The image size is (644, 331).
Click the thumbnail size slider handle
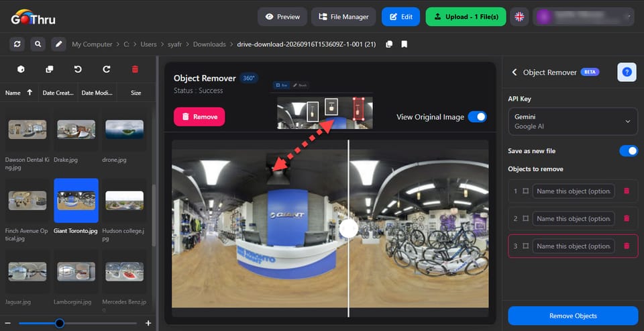[60, 323]
